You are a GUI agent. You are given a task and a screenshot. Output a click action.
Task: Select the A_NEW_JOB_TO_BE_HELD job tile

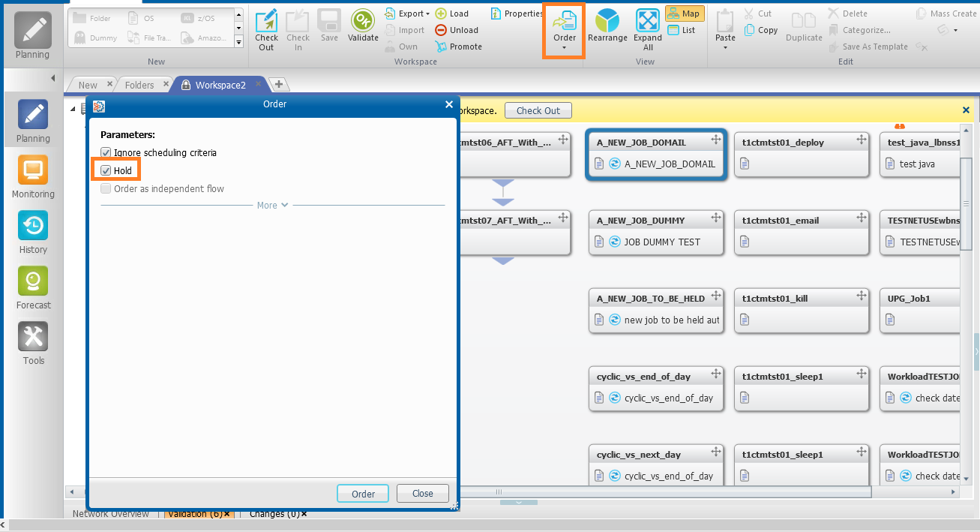pos(655,309)
